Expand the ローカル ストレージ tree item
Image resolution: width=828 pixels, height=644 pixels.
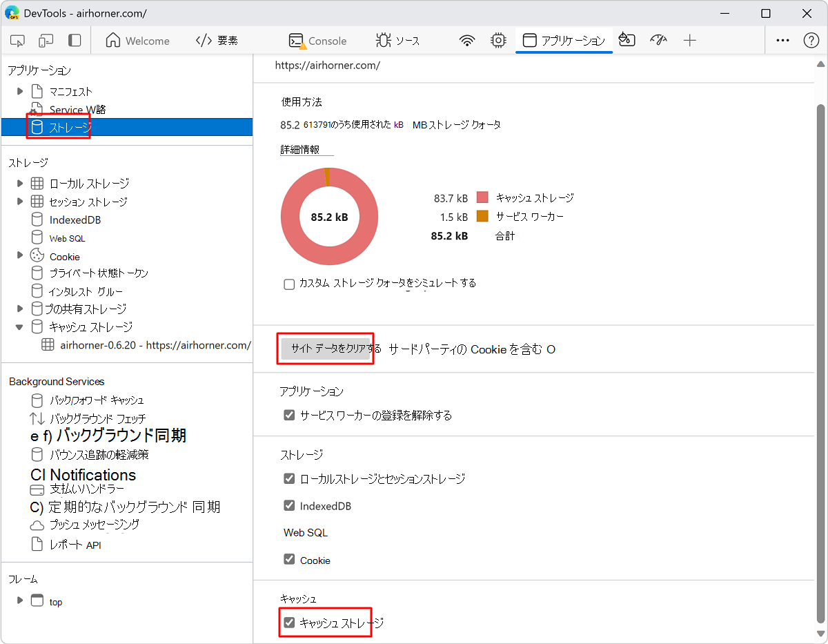(x=19, y=183)
